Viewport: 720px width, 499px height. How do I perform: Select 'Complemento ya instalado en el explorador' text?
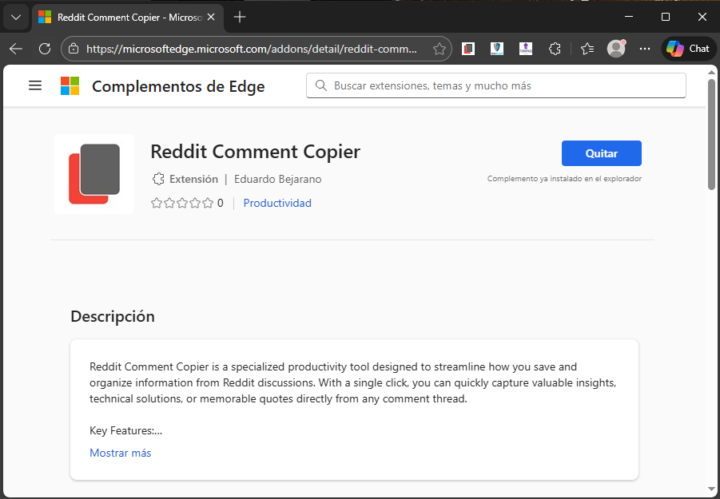tap(564, 179)
